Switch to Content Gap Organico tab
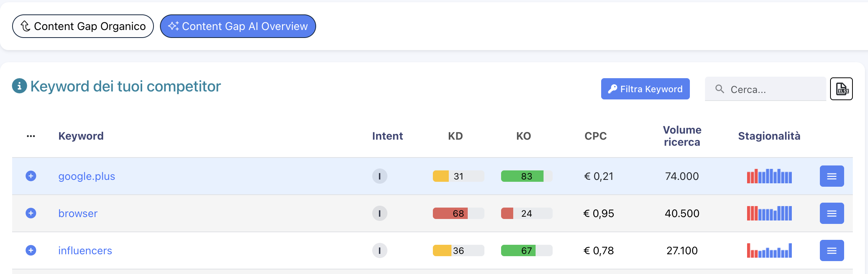 coord(83,26)
